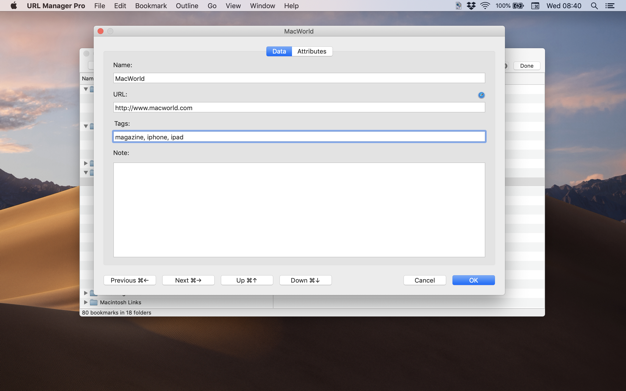Click inside the empty Note text area
Image resolution: width=626 pixels, height=391 pixels.
tap(299, 210)
